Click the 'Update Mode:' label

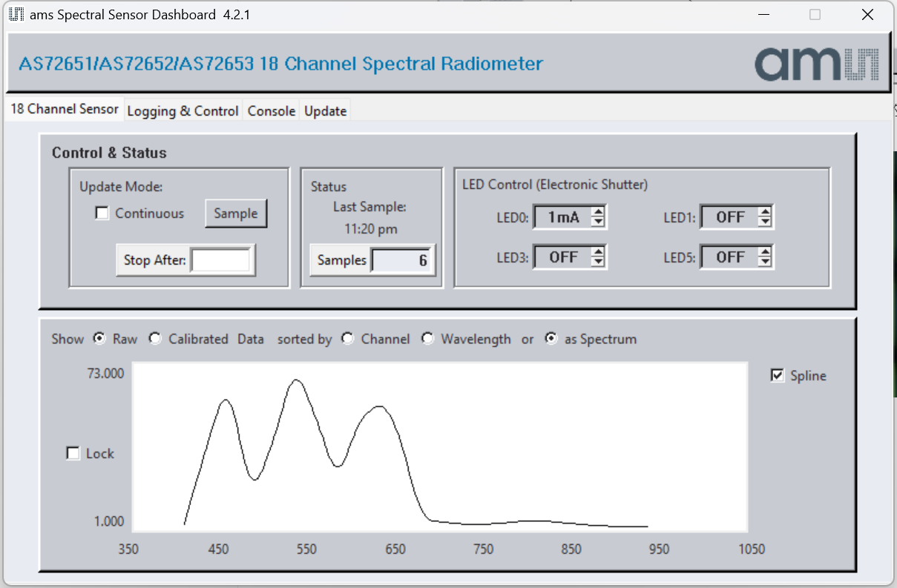tap(121, 186)
